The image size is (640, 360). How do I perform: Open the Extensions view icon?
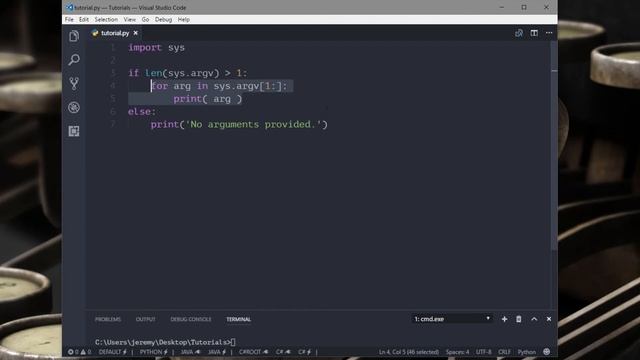pyautogui.click(x=74, y=131)
